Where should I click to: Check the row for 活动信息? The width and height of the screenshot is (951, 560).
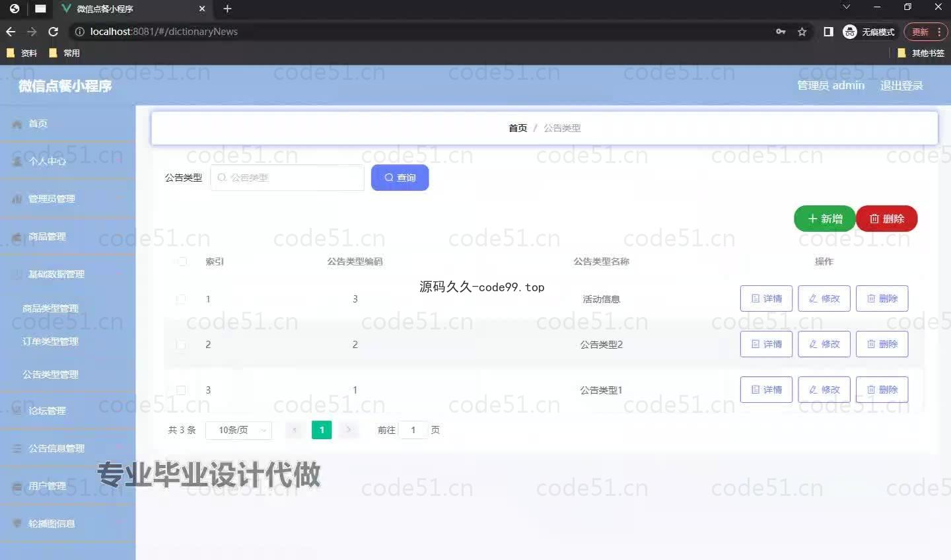(x=181, y=299)
